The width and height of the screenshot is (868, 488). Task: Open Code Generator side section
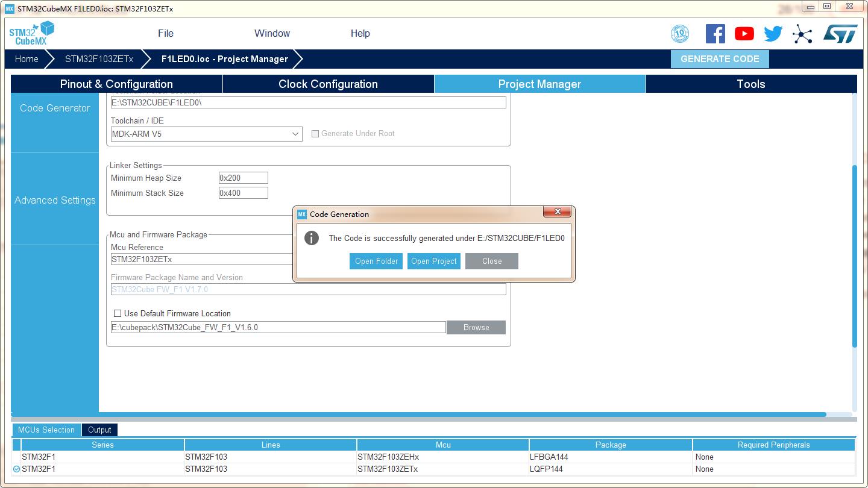point(55,108)
